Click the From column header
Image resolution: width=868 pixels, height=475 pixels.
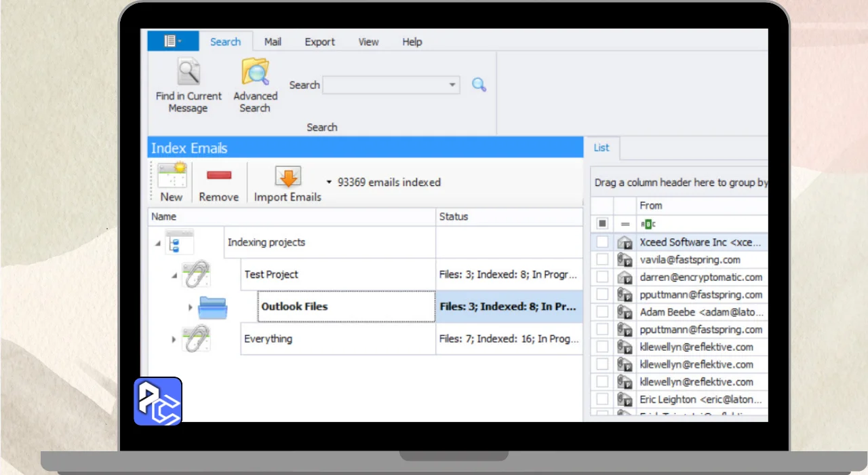click(x=698, y=206)
